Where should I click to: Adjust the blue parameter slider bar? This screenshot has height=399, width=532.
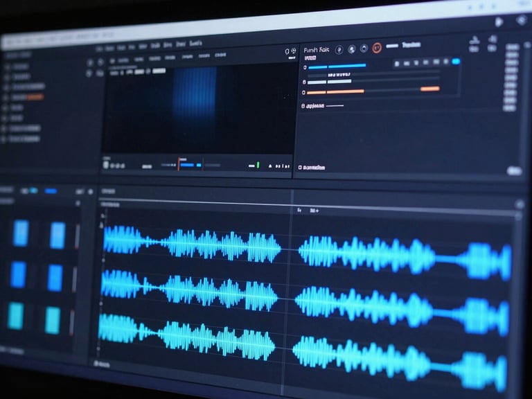337,66
